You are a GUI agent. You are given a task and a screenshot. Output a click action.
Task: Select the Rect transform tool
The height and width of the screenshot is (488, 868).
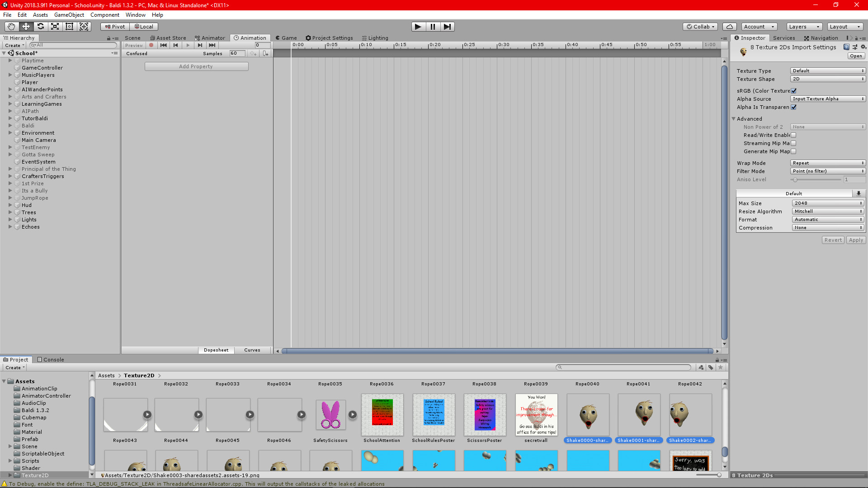69,27
